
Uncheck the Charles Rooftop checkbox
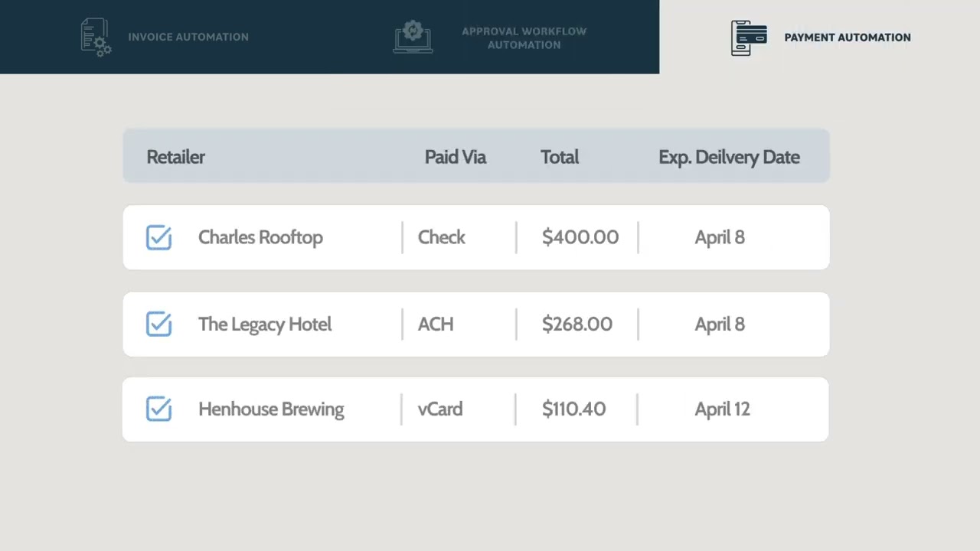tap(158, 237)
